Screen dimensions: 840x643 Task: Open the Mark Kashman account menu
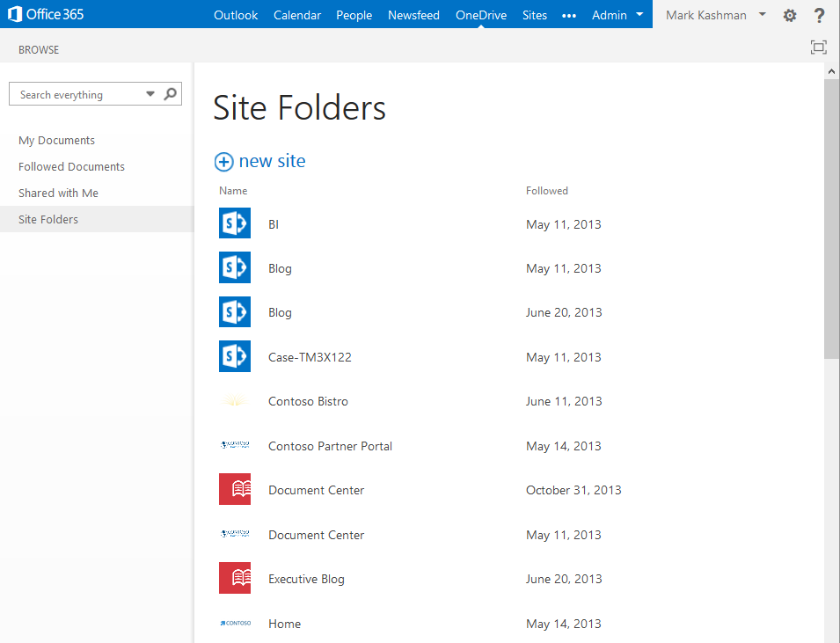[716, 15]
